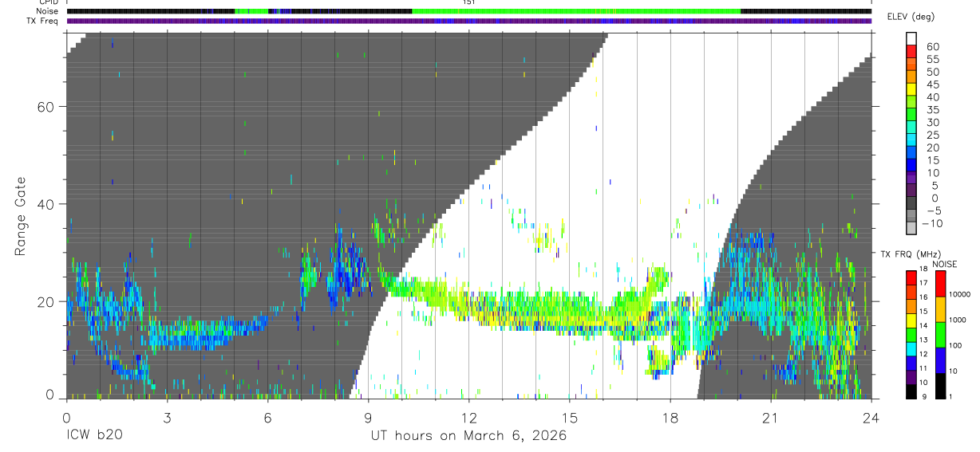Screen dimensions: 980x452
Task: Click the green section of the Noise strip
Action: [576, 11]
